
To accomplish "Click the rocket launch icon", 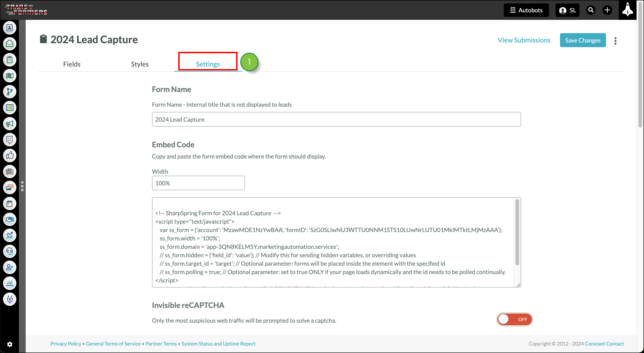I will (627, 10).
